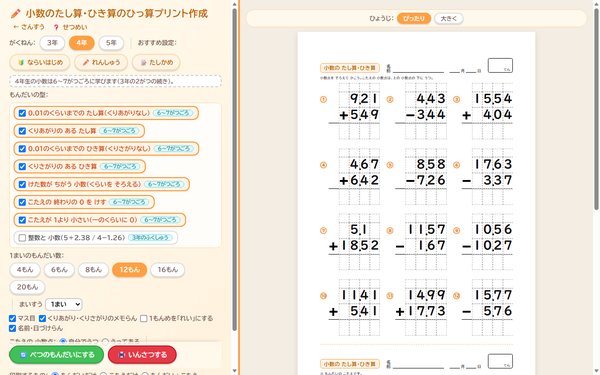Choose 16もん problems per sheet
The image size is (600, 375).
(168, 270)
